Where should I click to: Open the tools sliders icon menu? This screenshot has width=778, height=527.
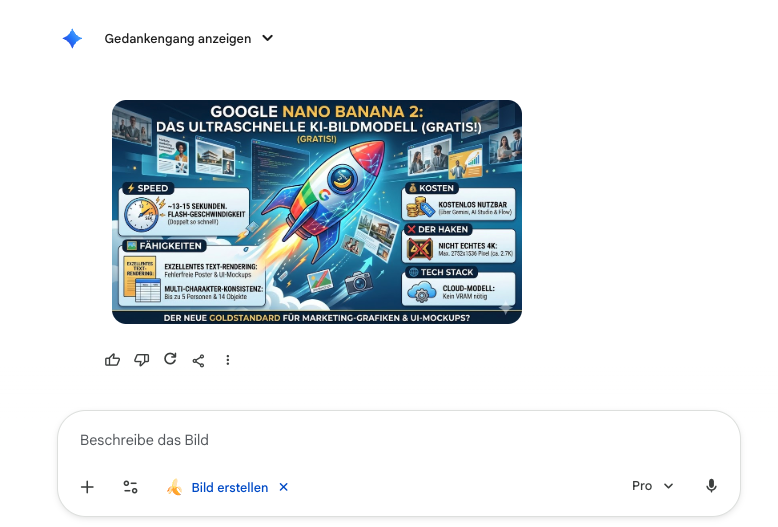pyautogui.click(x=130, y=487)
